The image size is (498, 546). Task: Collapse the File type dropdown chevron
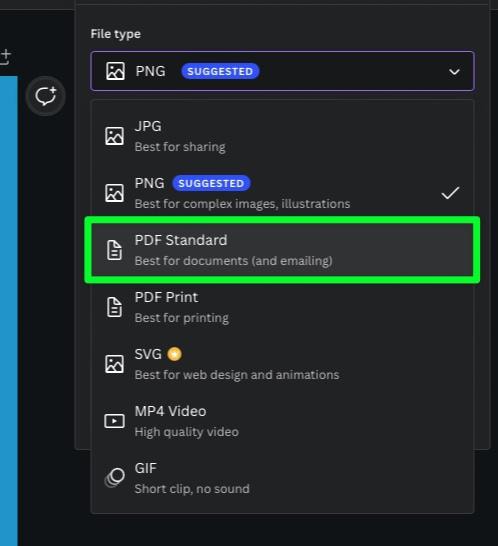pos(454,72)
